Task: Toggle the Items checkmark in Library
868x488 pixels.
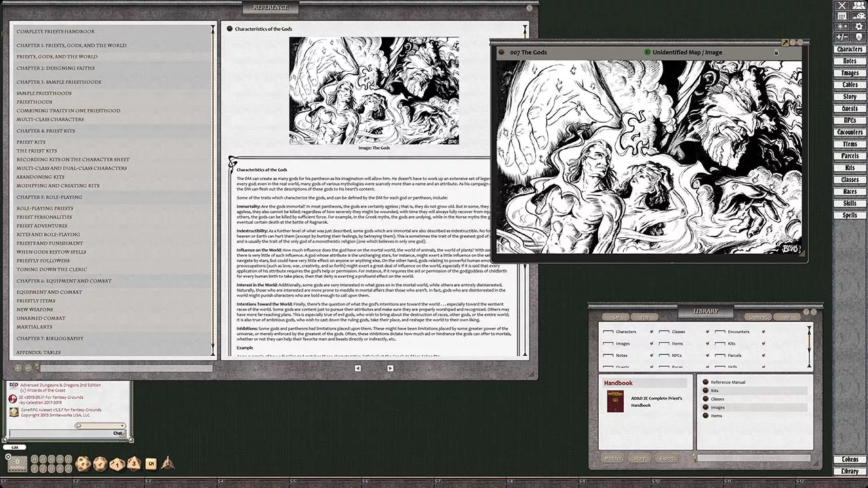Action: click(x=707, y=344)
